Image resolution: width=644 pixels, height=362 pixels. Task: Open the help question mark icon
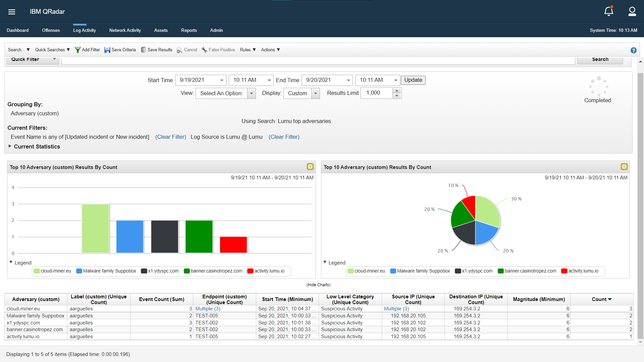pyautogui.click(x=634, y=50)
